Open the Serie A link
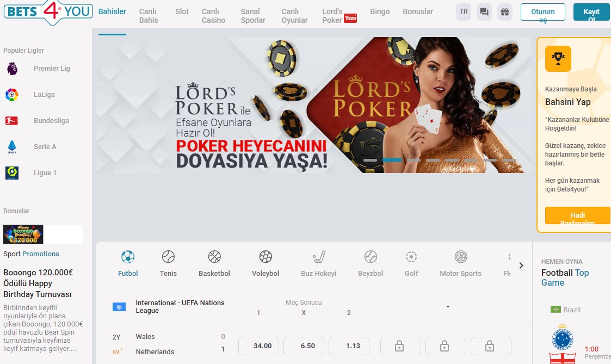611x364 pixels. point(45,147)
